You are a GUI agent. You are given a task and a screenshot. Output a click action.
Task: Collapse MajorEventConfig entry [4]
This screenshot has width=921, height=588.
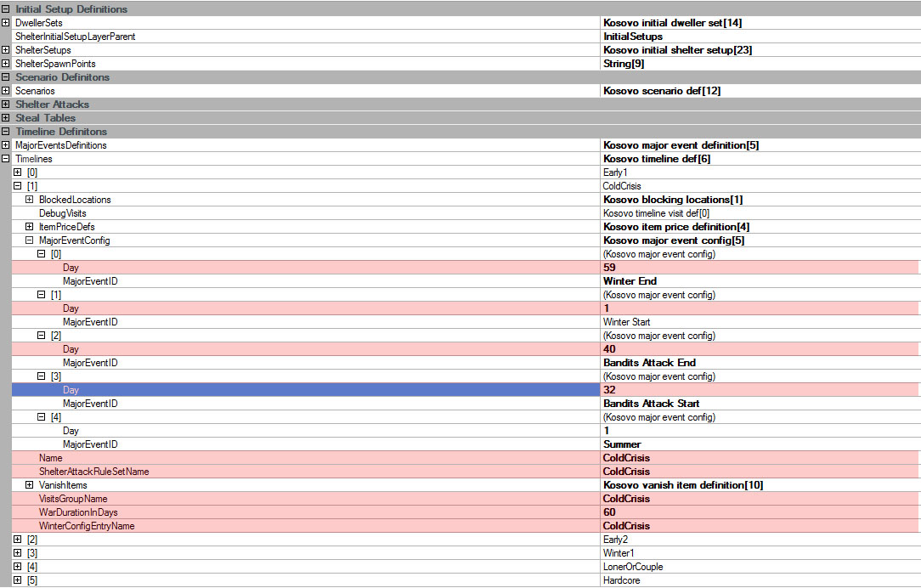point(41,417)
